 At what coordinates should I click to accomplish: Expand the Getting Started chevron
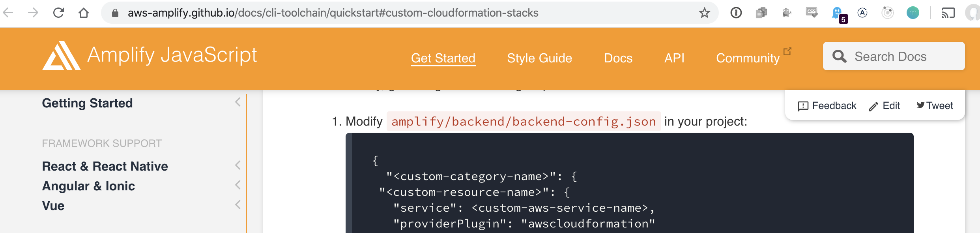click(238, 102)
